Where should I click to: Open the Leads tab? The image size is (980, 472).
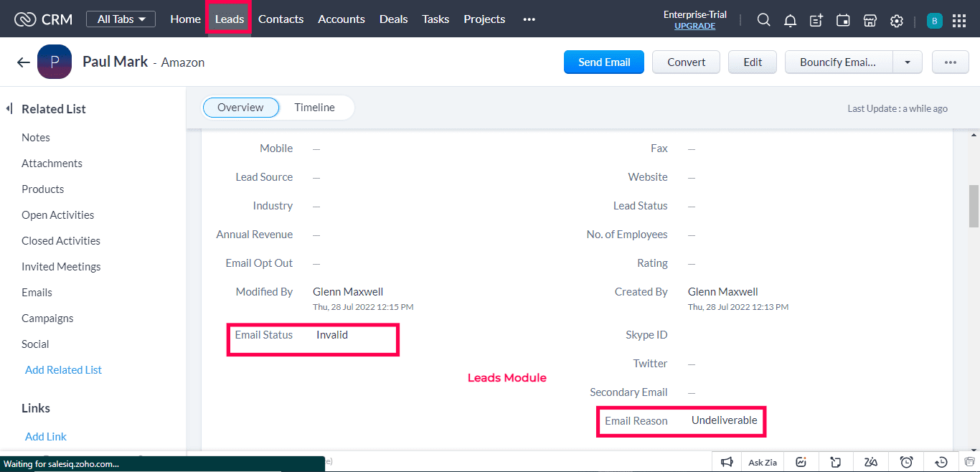230,19
